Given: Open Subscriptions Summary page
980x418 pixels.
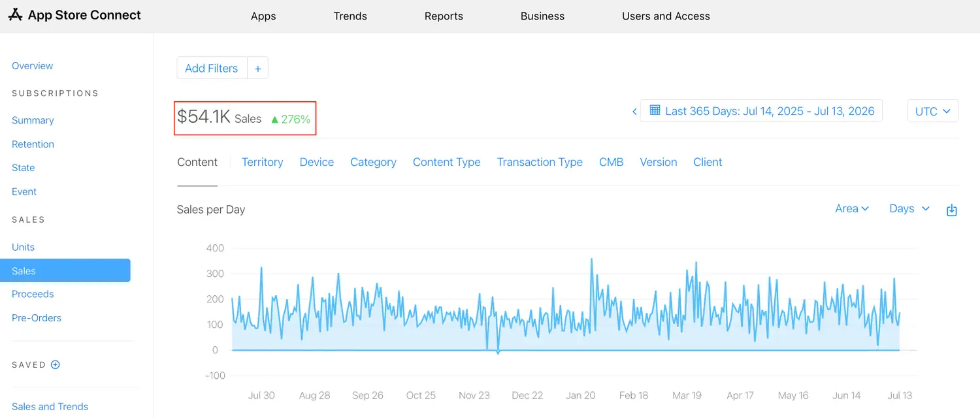Looking at the screenshot, I should click(33, 120).
